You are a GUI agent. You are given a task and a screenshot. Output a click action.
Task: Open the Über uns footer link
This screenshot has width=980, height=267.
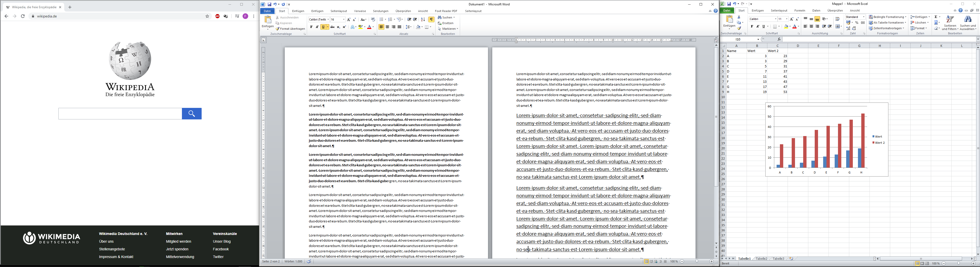106,241
